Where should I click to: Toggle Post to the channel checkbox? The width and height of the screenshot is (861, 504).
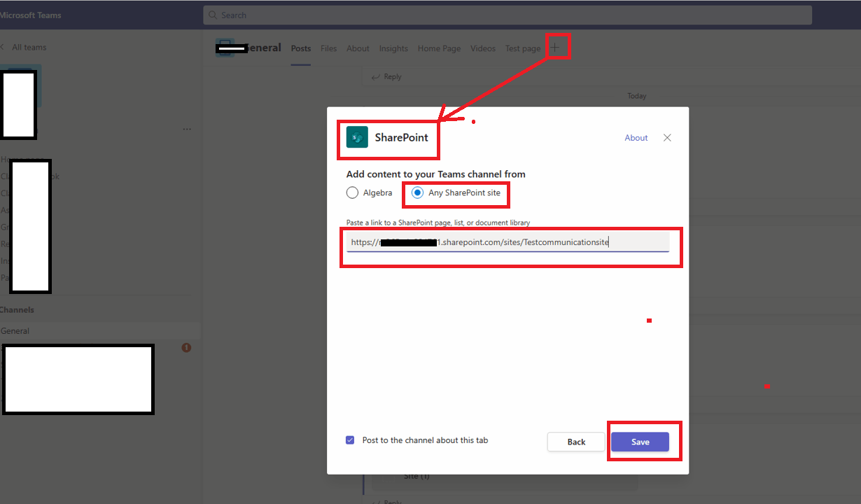[x=350, y=440]
